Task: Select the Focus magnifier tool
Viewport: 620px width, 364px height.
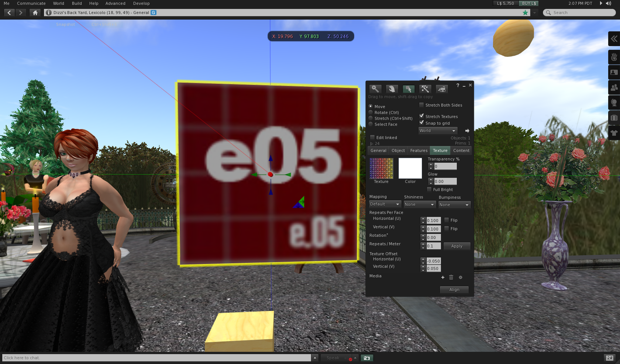Action: coord(375,89)
